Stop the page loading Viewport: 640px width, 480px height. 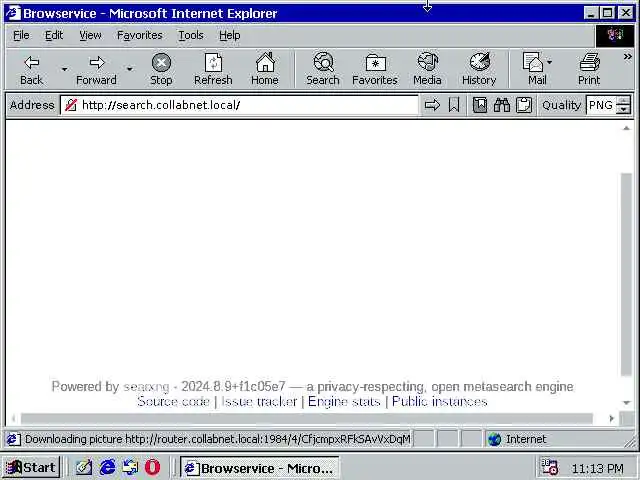point(161,70)
